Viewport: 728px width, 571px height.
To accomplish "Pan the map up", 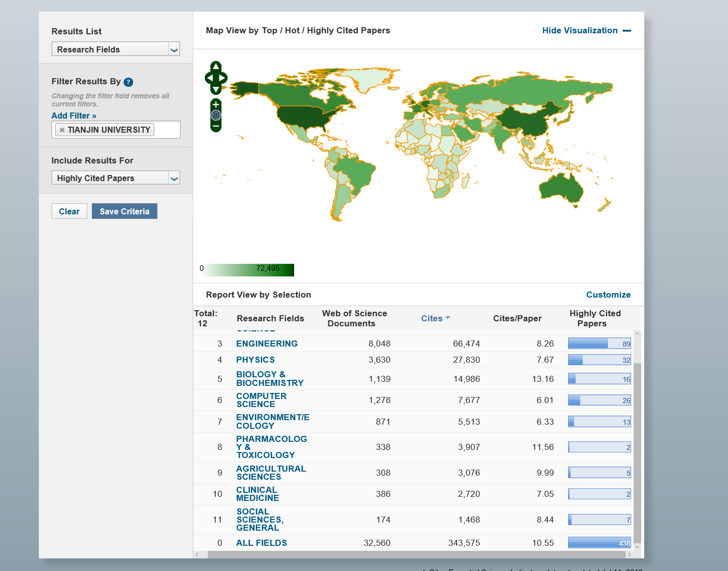I will (216, 67).
